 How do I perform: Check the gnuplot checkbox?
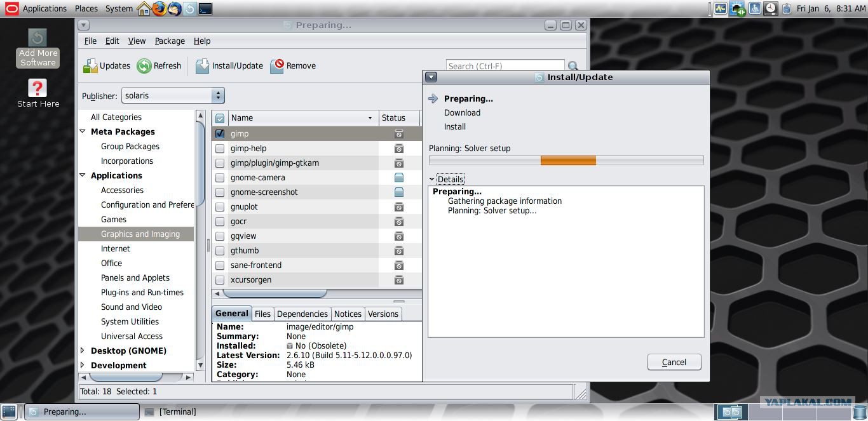click(220, 207)
